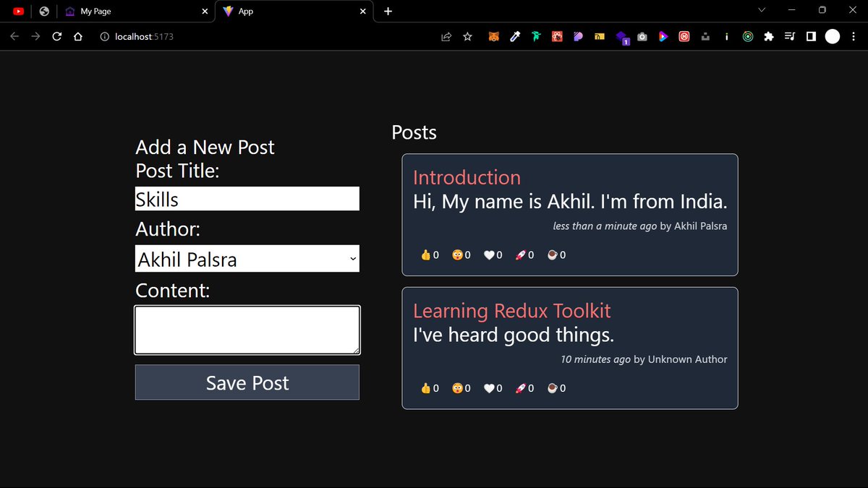Click the thumbs up on Learning Redux Toolkit
The height and width of the screenshot is (488, 868).
coord(428,388)
